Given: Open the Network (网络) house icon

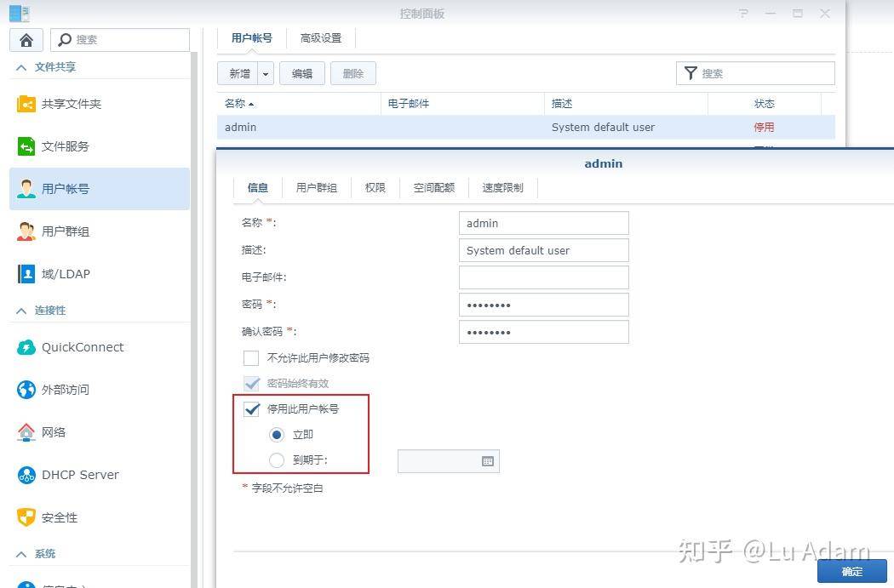Looking at the screenshot, I should 26,432.
